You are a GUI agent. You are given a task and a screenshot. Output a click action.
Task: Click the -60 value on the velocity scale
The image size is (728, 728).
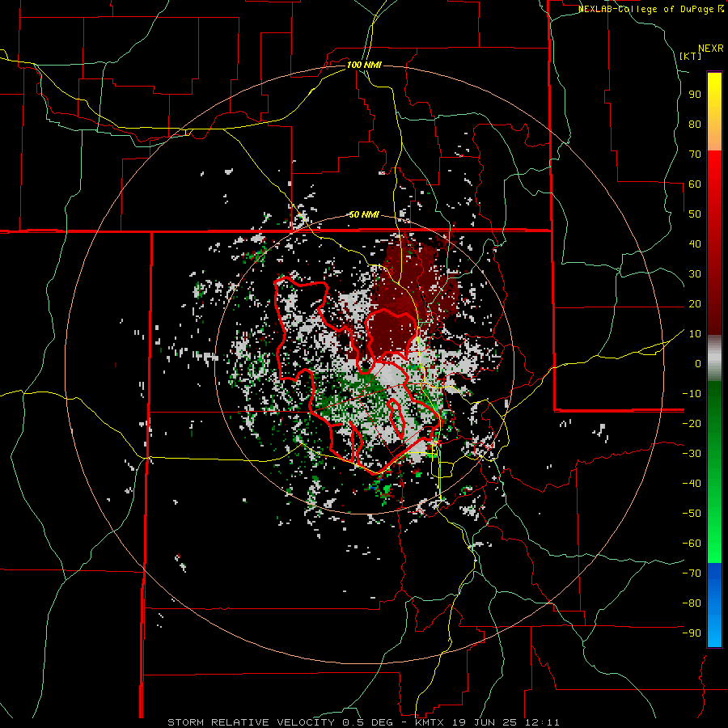[692, 544]
